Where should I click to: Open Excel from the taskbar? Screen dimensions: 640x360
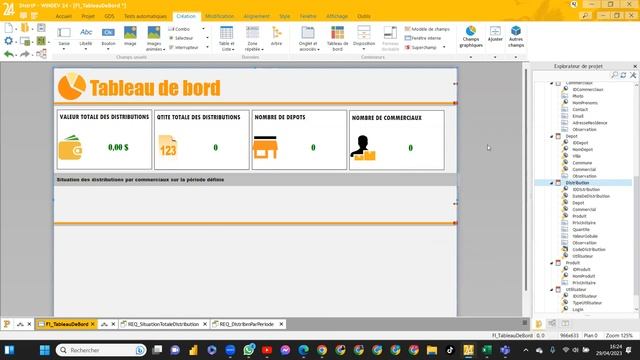(487, 350)
